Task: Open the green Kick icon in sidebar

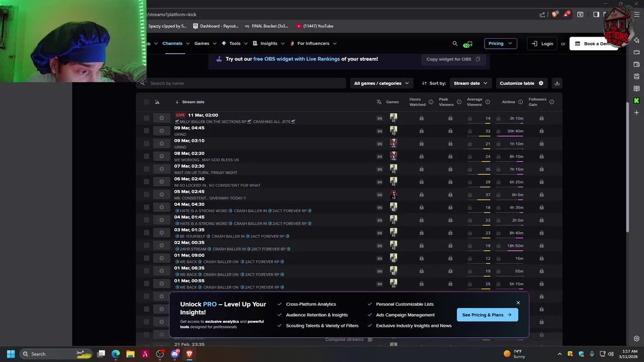Action: [636, 101]
